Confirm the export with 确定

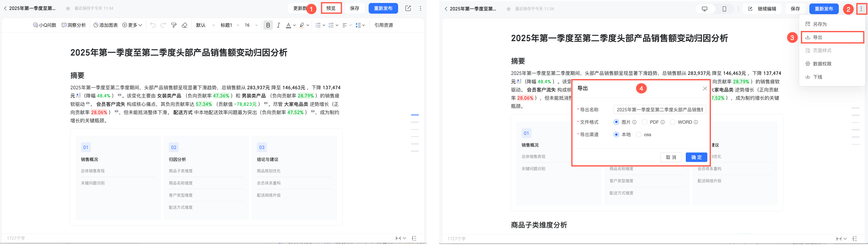pos(696,157)
